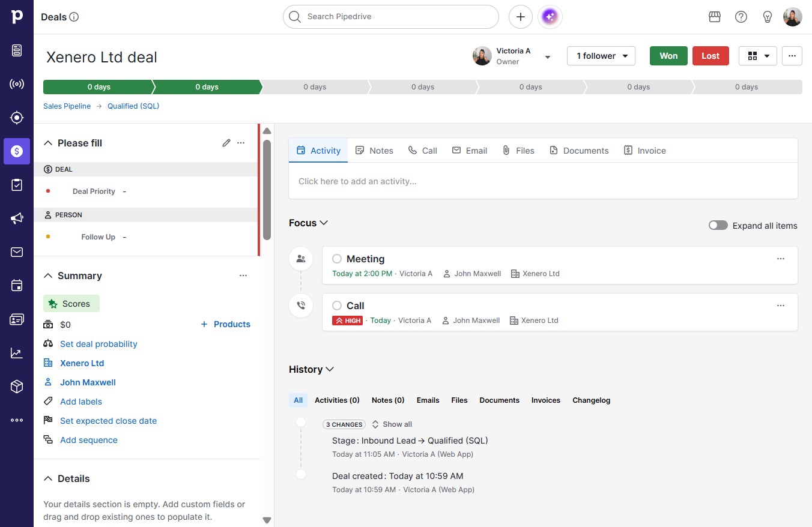812x527 pixels.
Task: Open the Deals dollar sidebar icon
Action: [17, 151]
